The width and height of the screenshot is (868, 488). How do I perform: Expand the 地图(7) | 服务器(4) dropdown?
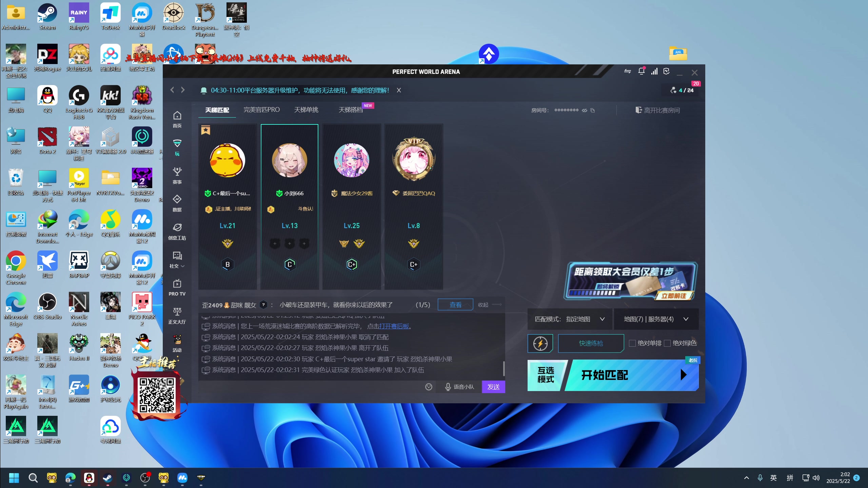[x=656, y=319]
